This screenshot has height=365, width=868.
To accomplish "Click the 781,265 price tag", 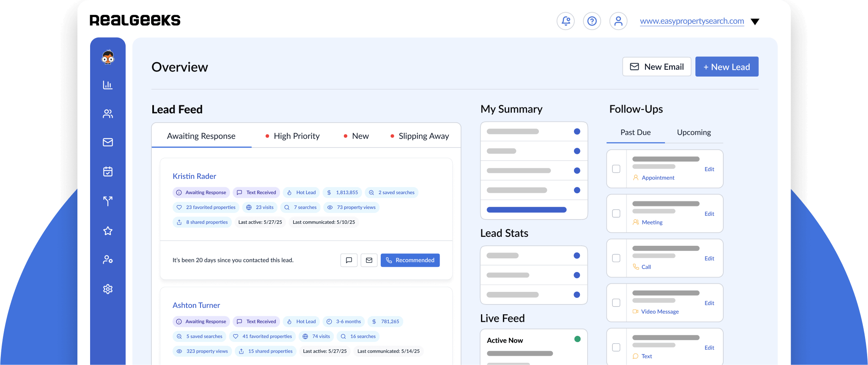I will pos(385,321).
